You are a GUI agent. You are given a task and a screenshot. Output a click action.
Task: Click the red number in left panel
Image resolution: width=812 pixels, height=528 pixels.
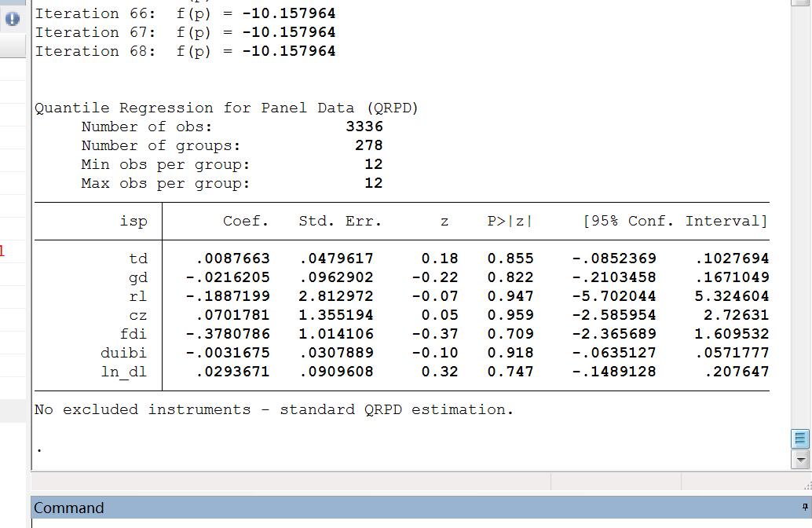pyautogui.click(x=2, y=251)
